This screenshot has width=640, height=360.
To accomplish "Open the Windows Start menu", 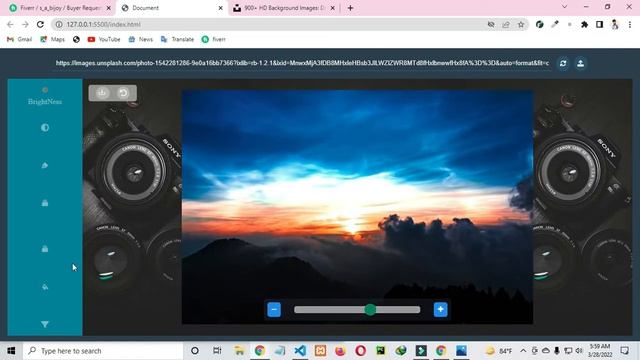I will [11, 351].
